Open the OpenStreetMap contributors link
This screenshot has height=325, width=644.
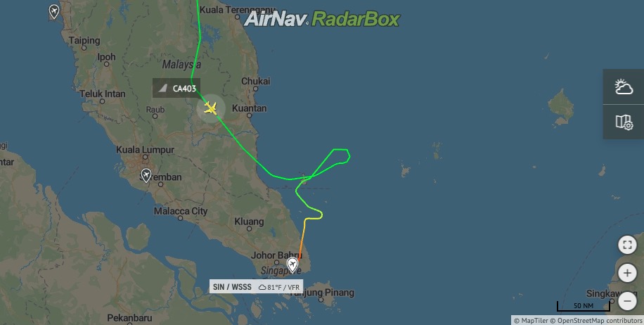click(596, 321)
